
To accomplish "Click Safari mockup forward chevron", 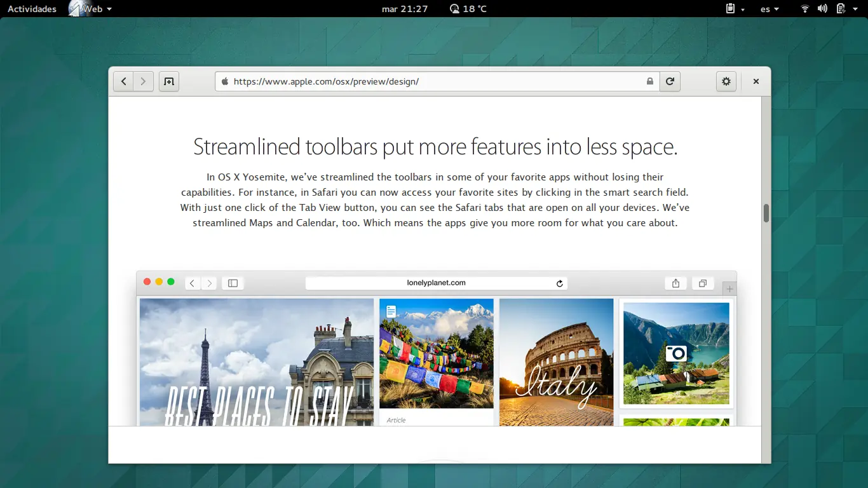I will pyautogui.click(x=209, y=283).
